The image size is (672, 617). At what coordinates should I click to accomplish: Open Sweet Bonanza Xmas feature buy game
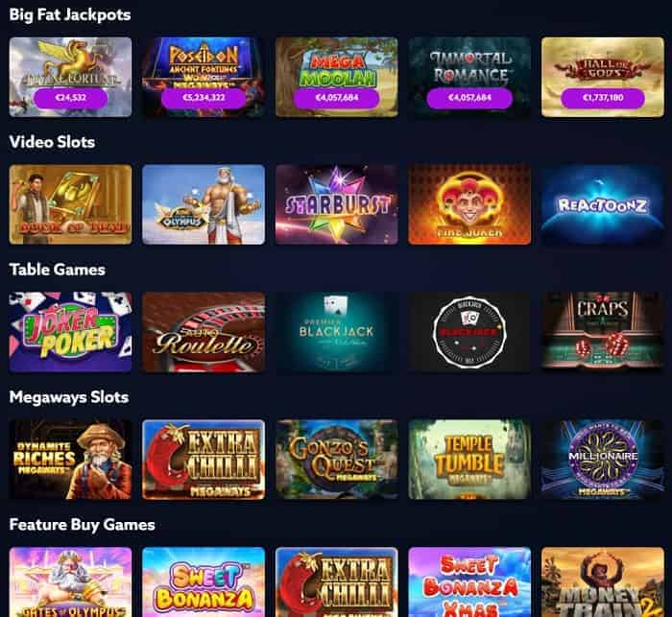click(469, 582)
